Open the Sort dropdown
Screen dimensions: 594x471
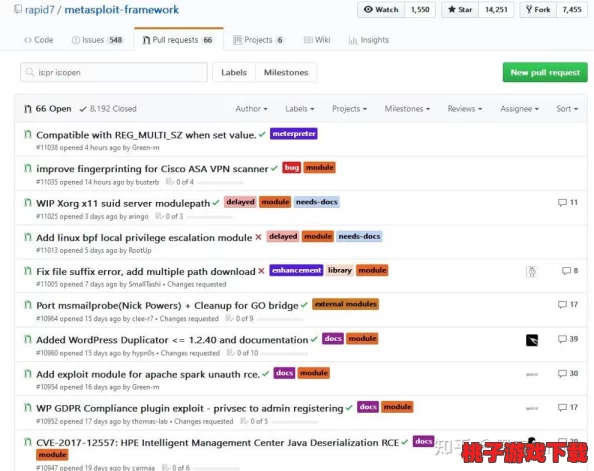coord(567,109)
